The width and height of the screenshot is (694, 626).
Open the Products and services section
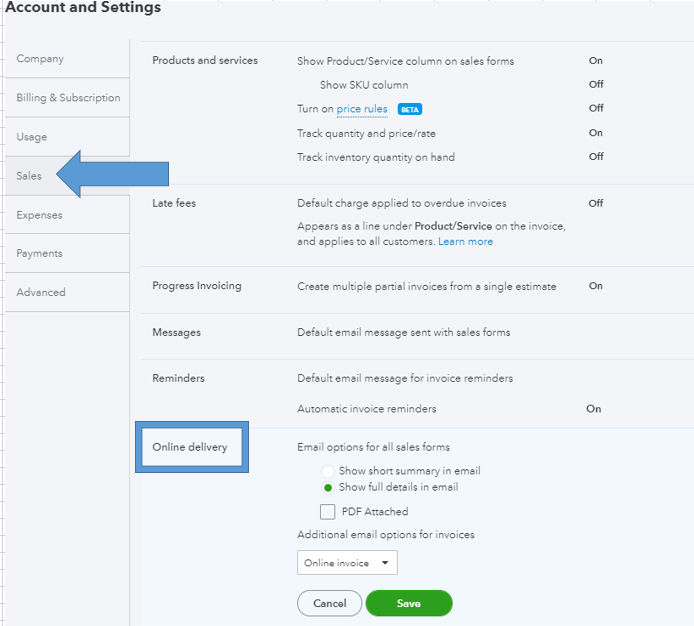pos(205,61)
